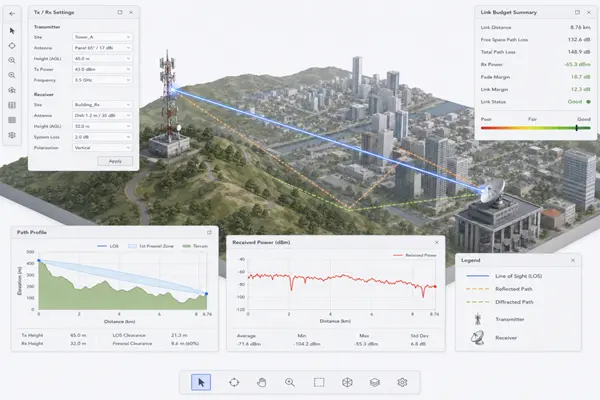Open receiver Antenna Dish dropdown
600x400 pixels.
coord(102,115)
